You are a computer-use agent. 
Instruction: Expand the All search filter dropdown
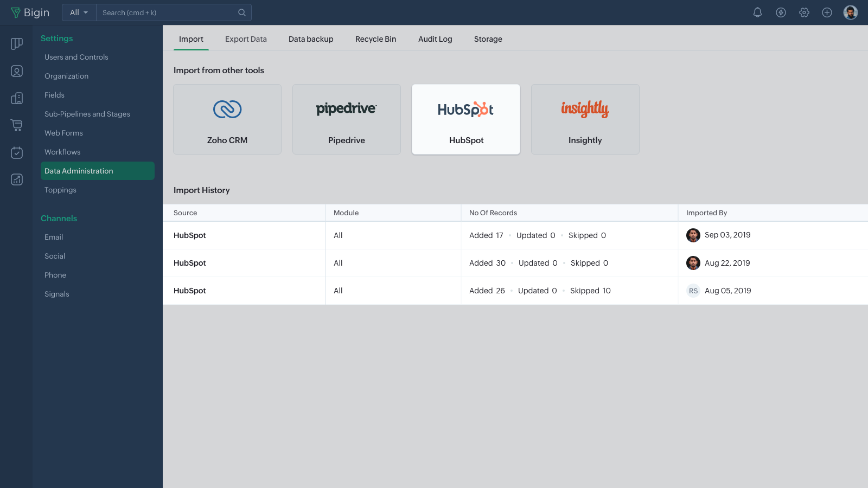click(x=79, y=12)
